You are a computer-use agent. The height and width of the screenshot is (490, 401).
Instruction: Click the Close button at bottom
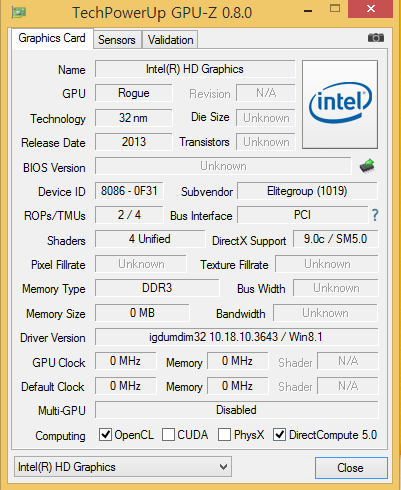[351, 468]
